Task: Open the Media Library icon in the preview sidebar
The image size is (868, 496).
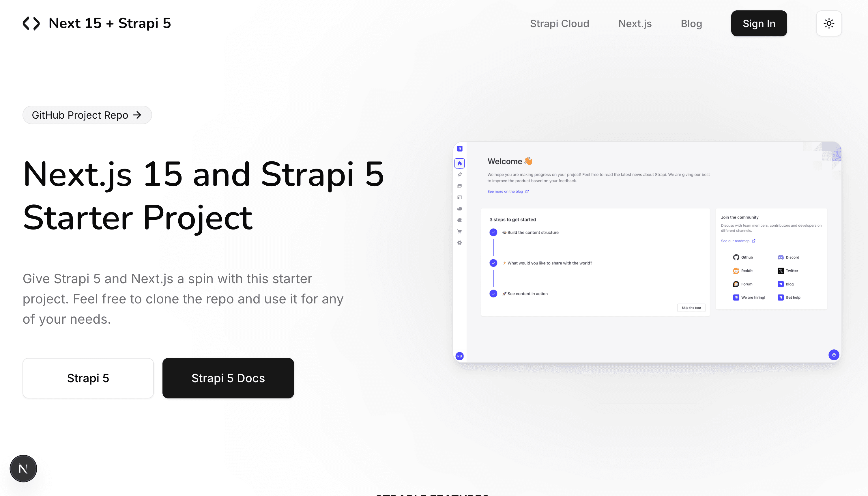Action: (x=459, y=186)
